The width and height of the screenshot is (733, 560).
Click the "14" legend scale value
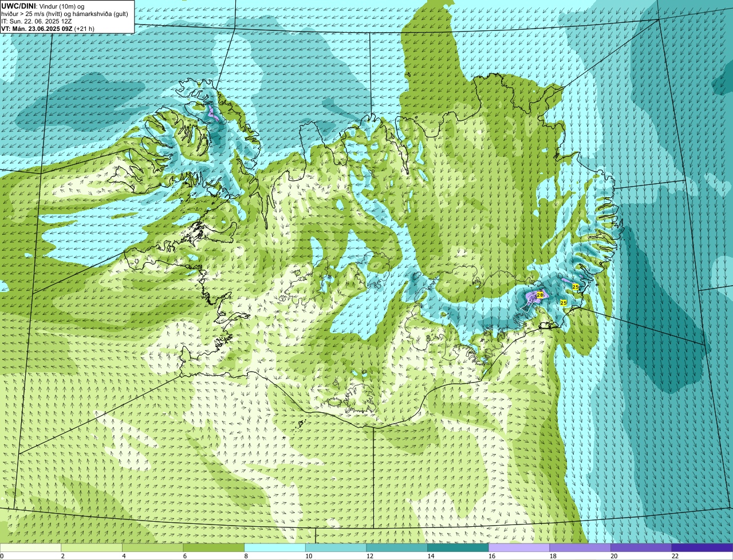tap(431, 556)
